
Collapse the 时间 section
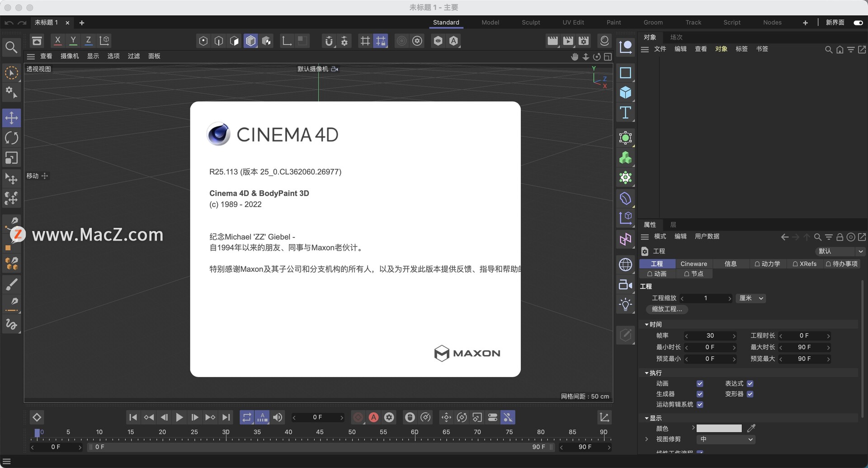[x=646, y=325]
